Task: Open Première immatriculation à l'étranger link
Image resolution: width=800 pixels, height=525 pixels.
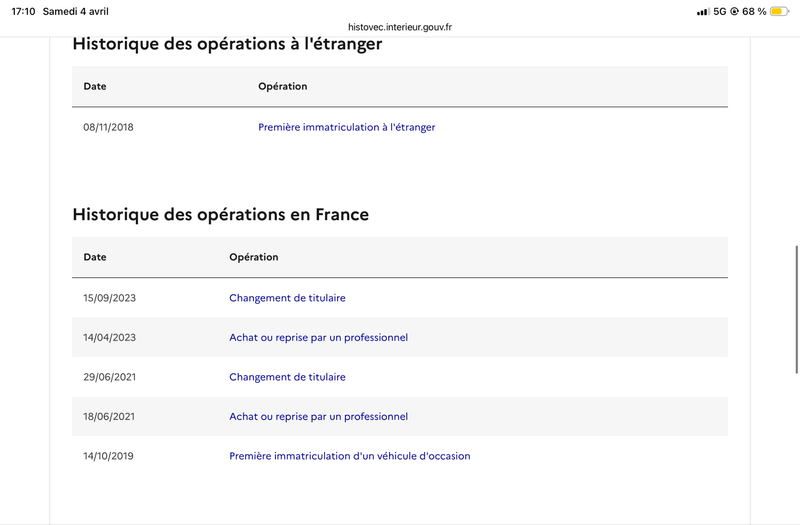Action: pos(346,127)
